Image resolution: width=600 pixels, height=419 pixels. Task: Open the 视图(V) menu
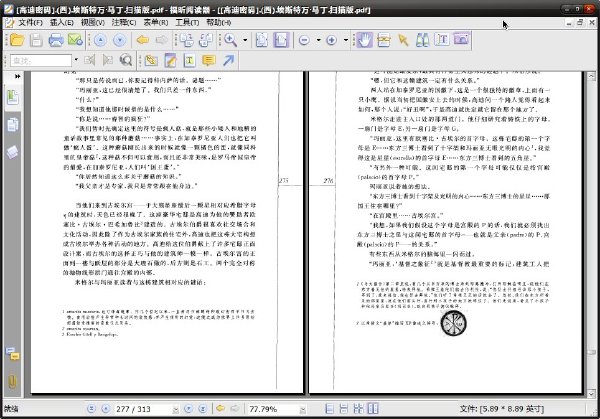92,23
